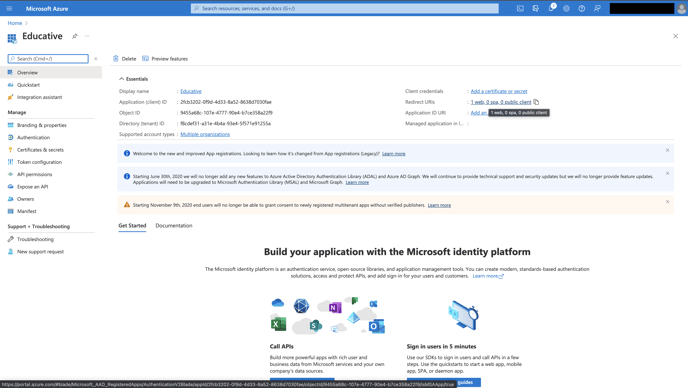Focus the sidebar Search (Cmd+/) field
Screen dimensions: 688x388
(x=48, y=58)
